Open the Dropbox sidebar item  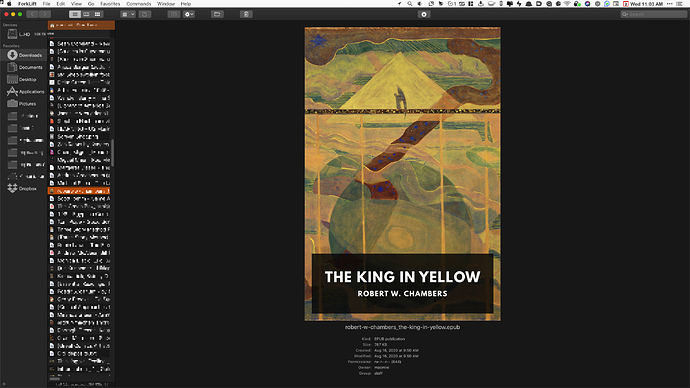pyautogui.click(x=23, y=188)
